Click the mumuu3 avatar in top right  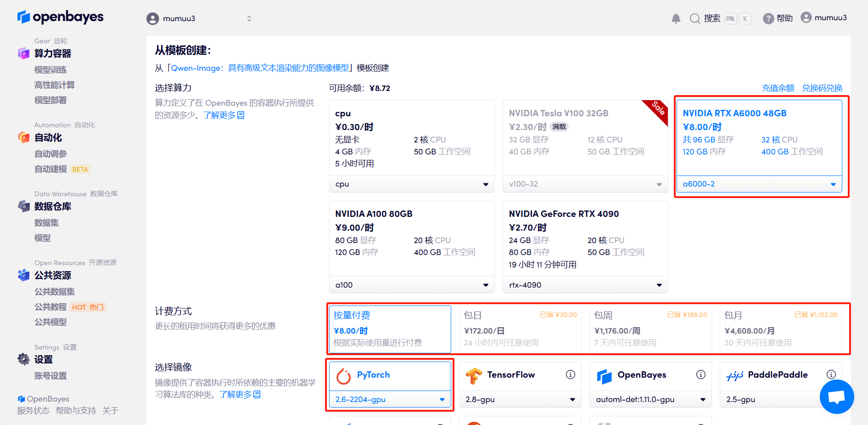(806, 17)
